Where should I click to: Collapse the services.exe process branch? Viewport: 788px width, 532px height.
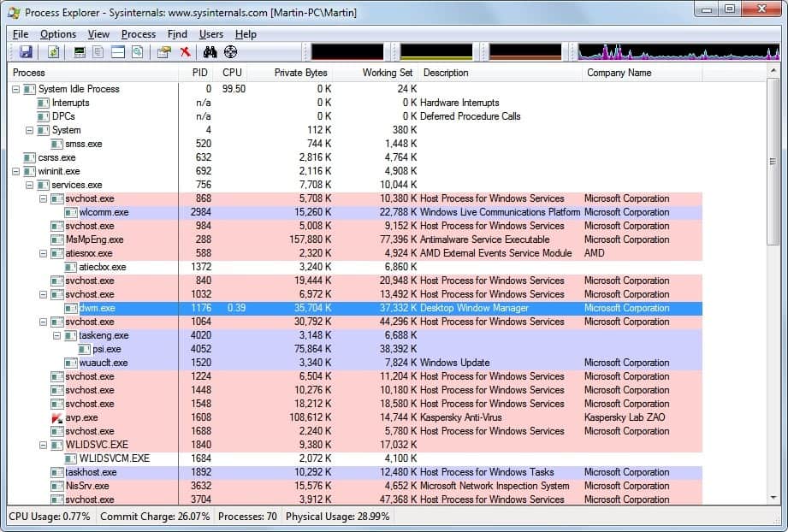[29, 185]
